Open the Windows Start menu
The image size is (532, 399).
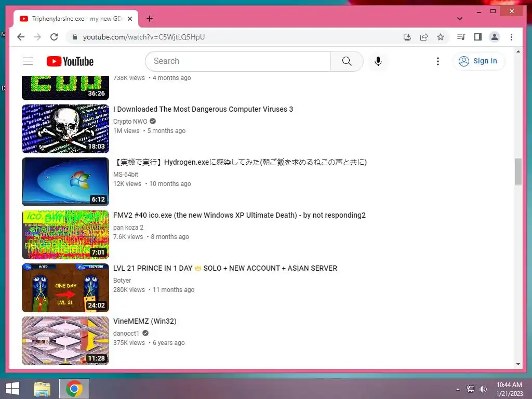pos(12,389)
